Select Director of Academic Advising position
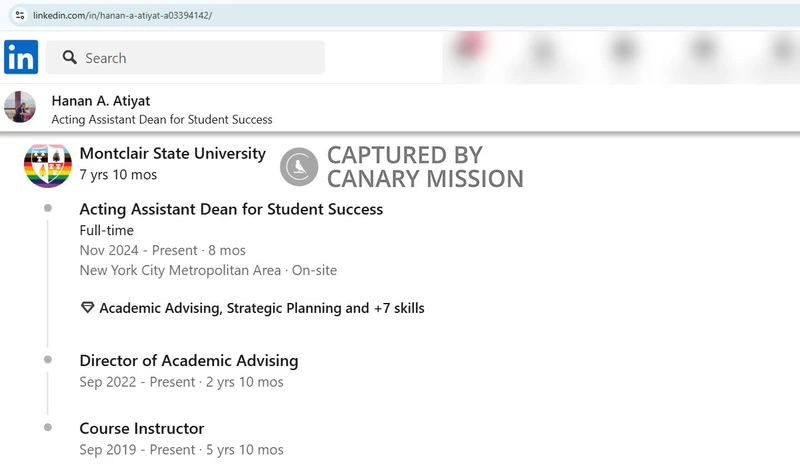This screenshot has width=800, height=471. (x=189, y=361)
